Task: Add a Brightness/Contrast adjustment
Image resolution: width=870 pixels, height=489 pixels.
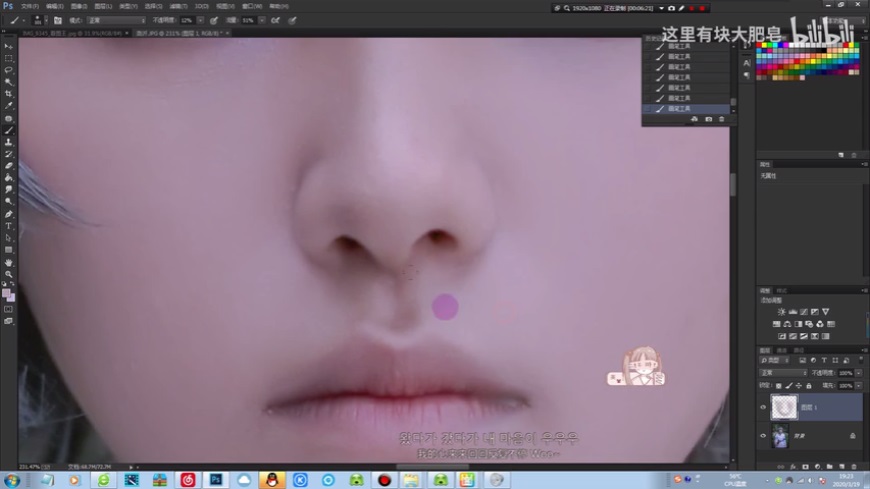Action: click(781, 312)
